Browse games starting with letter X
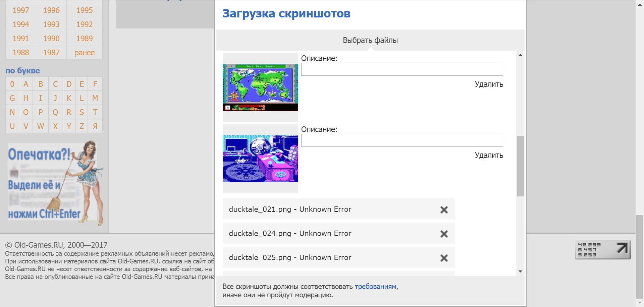 click(55, 126)
